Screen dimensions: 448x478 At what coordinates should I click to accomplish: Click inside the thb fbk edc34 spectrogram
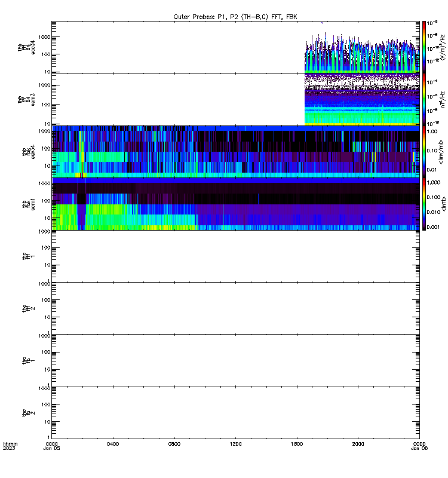pos(235,152)
